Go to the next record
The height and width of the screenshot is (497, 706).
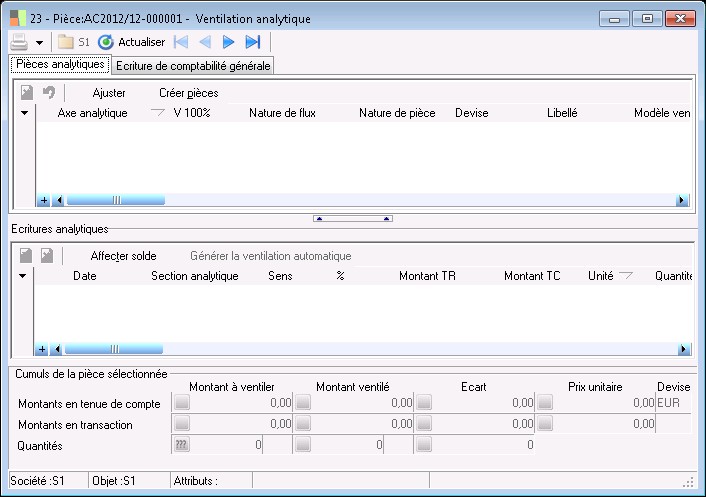pos(229,42)
